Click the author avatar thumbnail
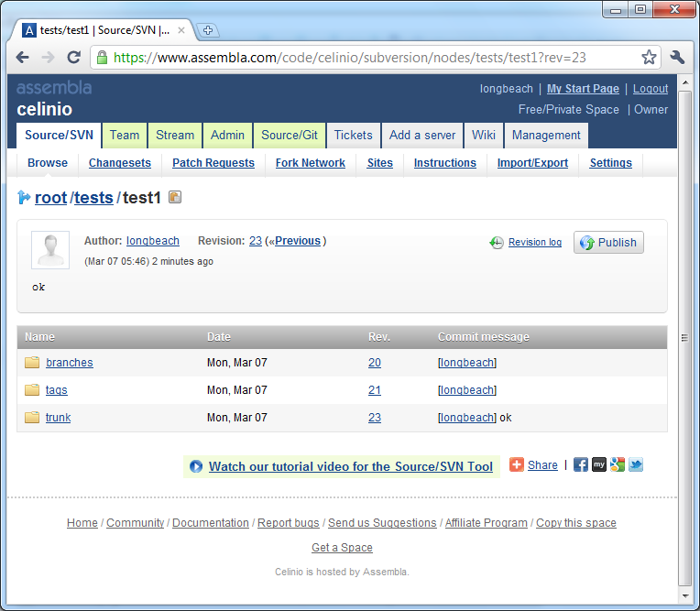 (x=50, y=250)
